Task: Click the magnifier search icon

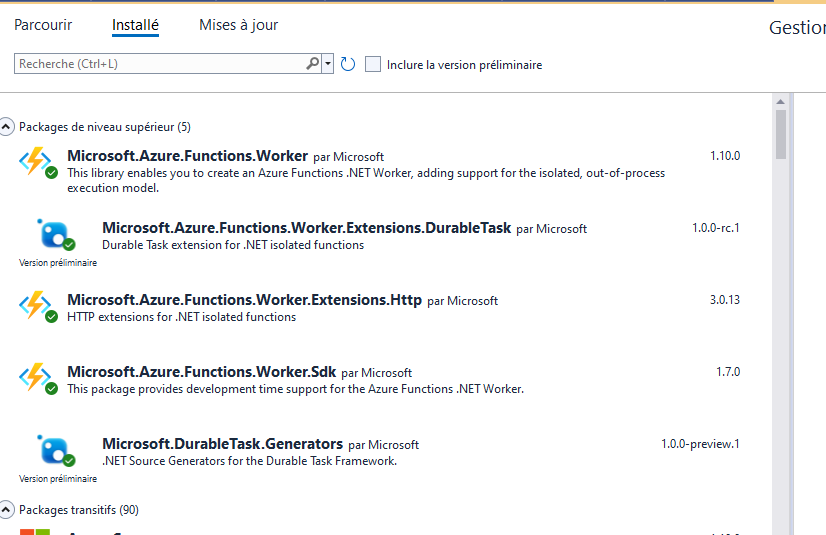Action: click(x=313, y=64)
